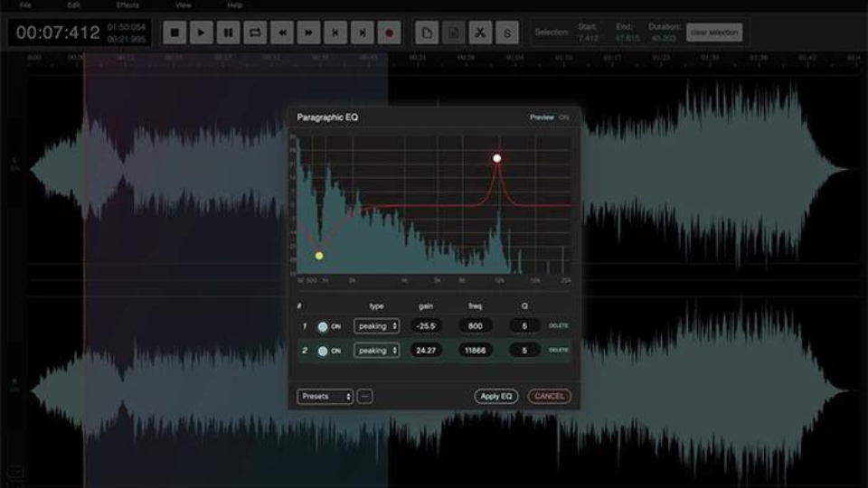Click the CANCEL button in EQ dialog

coord(549,396)
